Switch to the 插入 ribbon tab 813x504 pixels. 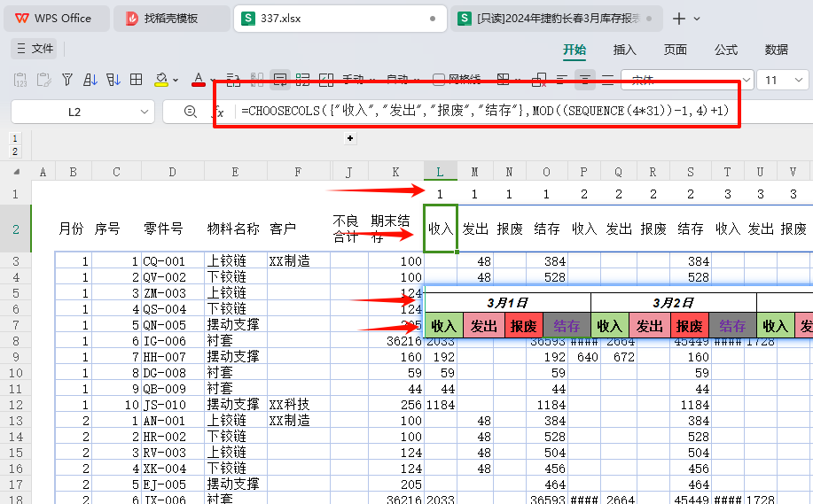[625, 50]
